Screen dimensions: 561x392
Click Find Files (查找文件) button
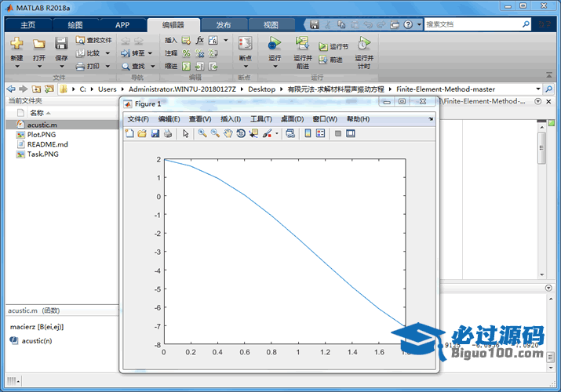[93, 41]
